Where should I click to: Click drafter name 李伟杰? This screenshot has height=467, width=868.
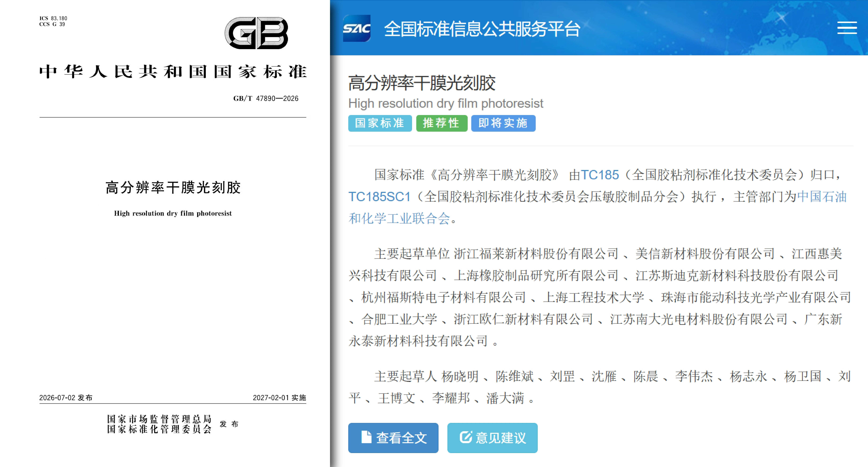pos(694,376)
